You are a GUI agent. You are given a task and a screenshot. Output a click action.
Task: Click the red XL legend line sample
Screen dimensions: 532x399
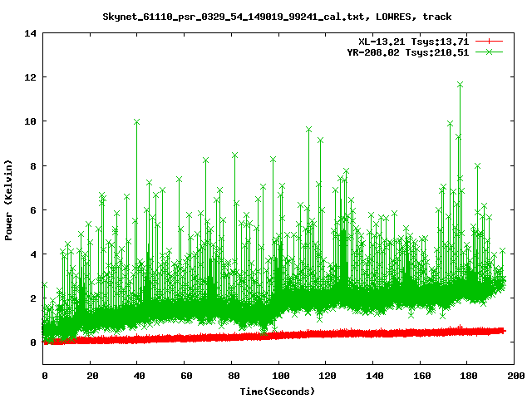click(489, 41)
